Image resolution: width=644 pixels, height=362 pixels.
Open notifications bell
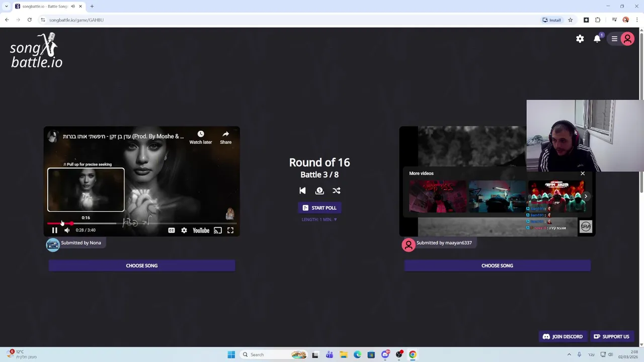coord(597,39)
